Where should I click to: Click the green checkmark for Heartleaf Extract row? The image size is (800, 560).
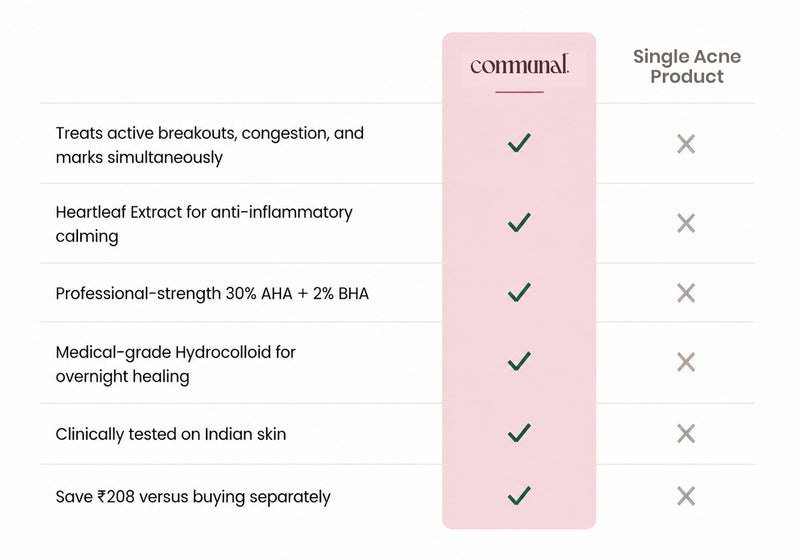tap(519, 222)
